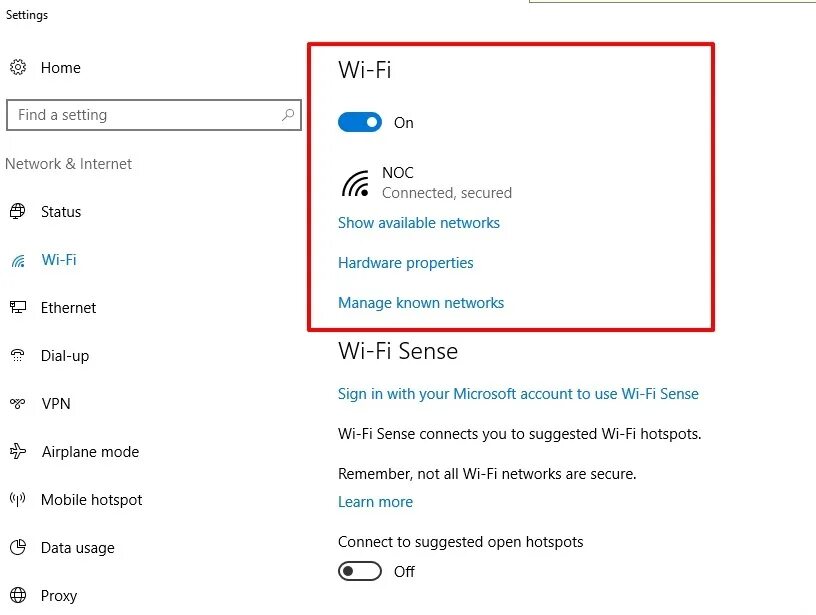Screen dimensions: 816x615
Task: Click the Status globe icon
Action: coord(18,212)
